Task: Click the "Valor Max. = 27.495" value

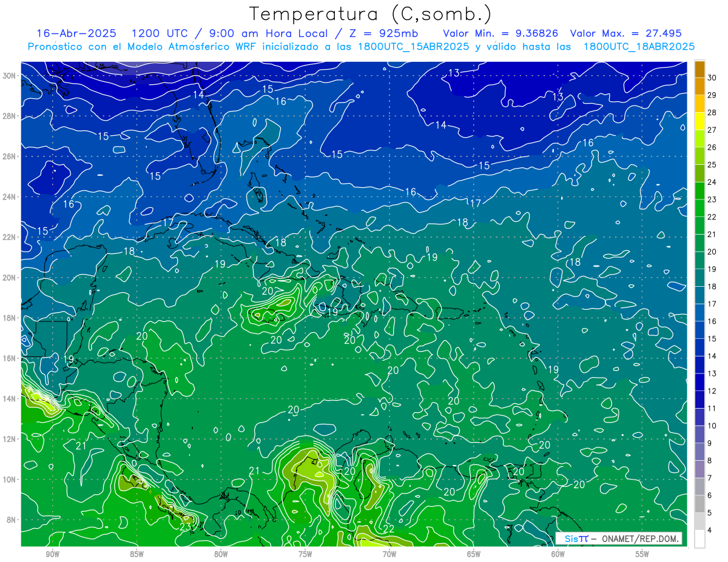Action: coord(625,33)
